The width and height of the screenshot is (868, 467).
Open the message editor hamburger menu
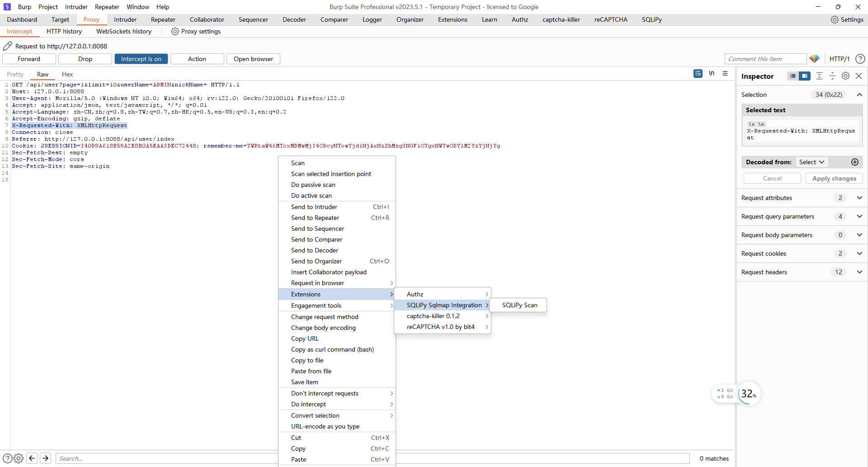pyautogui.click(x=725, y=73)
